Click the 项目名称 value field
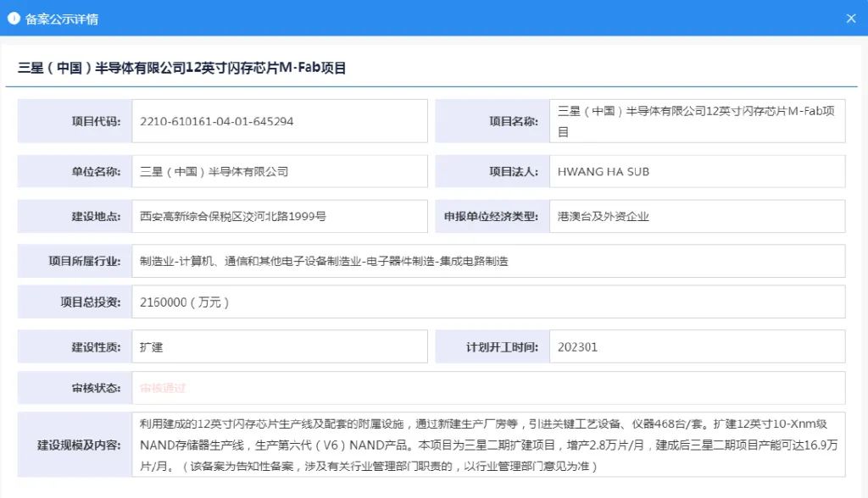868x498 pixels. [697, 121]
